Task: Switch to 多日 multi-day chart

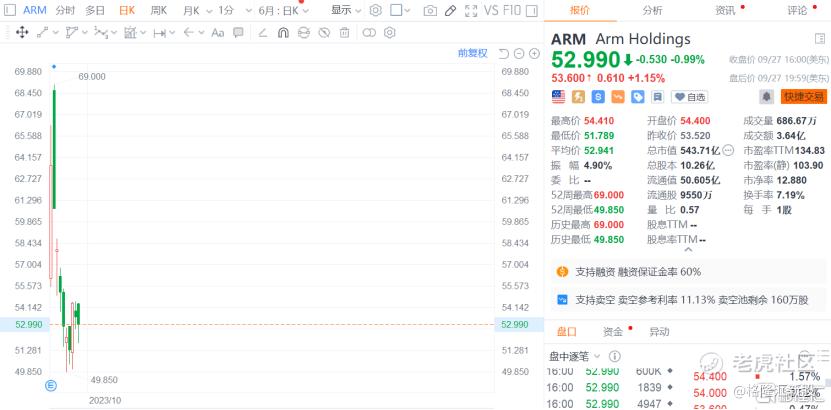Action: coord(95,10)
